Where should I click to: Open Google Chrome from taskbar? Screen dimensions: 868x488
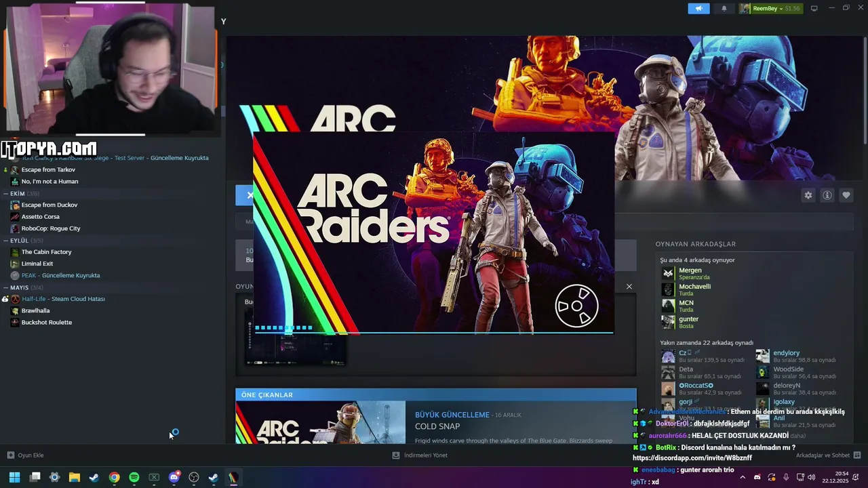pos(114,477)
